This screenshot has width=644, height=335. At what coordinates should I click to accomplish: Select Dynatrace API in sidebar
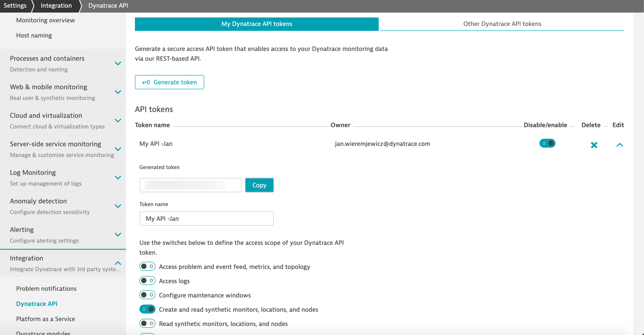(x=37, y=304)
